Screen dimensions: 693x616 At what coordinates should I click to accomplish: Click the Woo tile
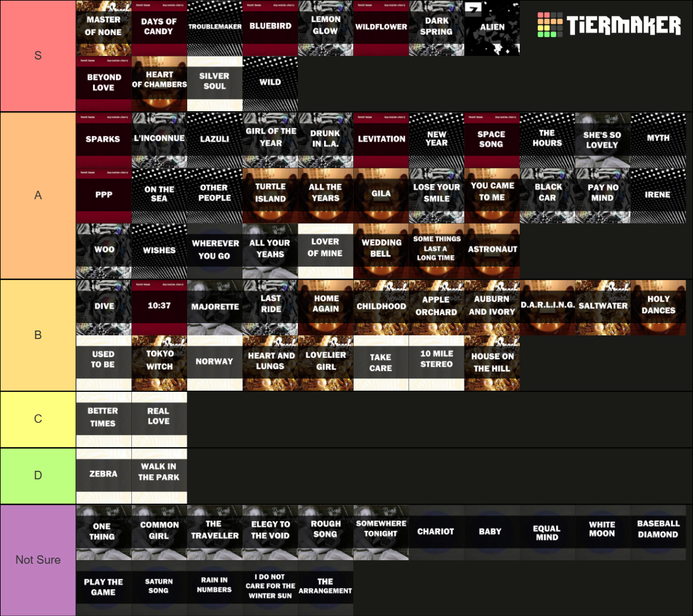(104, 251)
